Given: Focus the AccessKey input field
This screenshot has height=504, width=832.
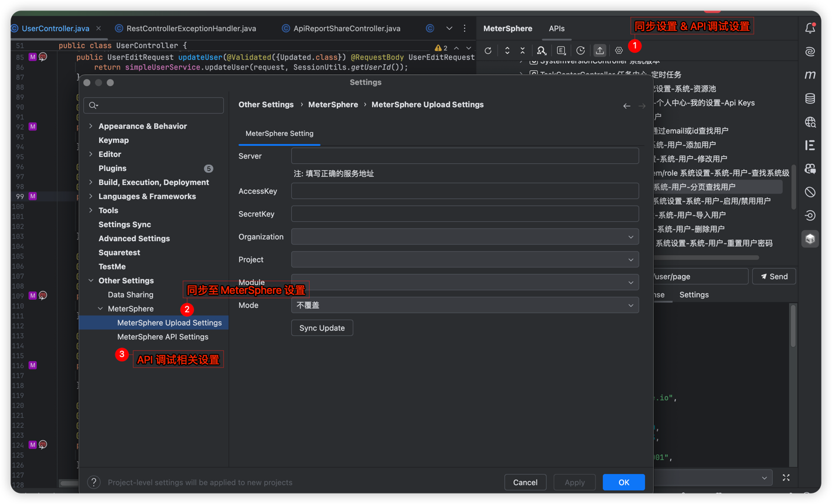Looking at the screenshot, I should tap(465, 191).
